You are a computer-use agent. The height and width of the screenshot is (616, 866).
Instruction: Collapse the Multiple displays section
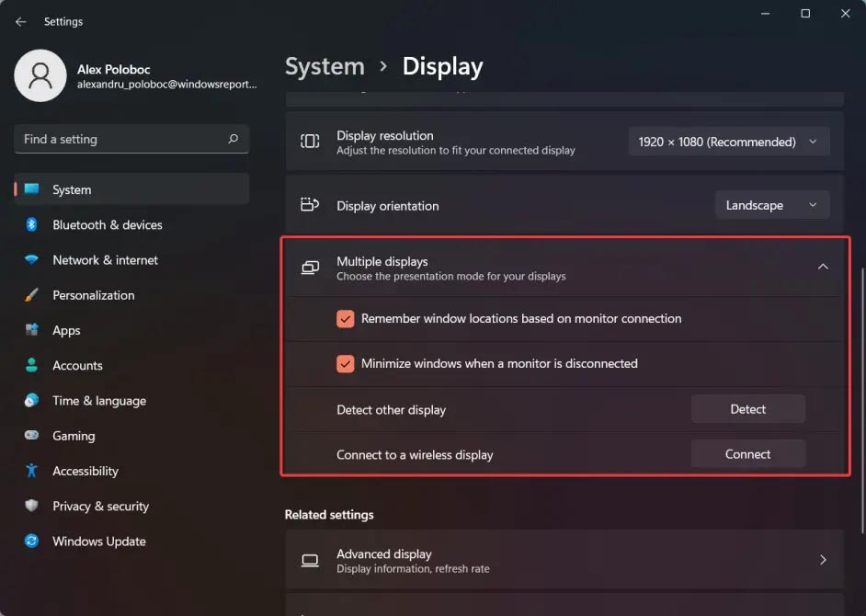pos(823,266)
